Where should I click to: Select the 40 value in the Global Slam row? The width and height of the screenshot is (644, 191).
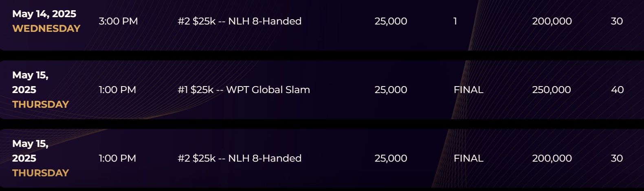(617, 90)
